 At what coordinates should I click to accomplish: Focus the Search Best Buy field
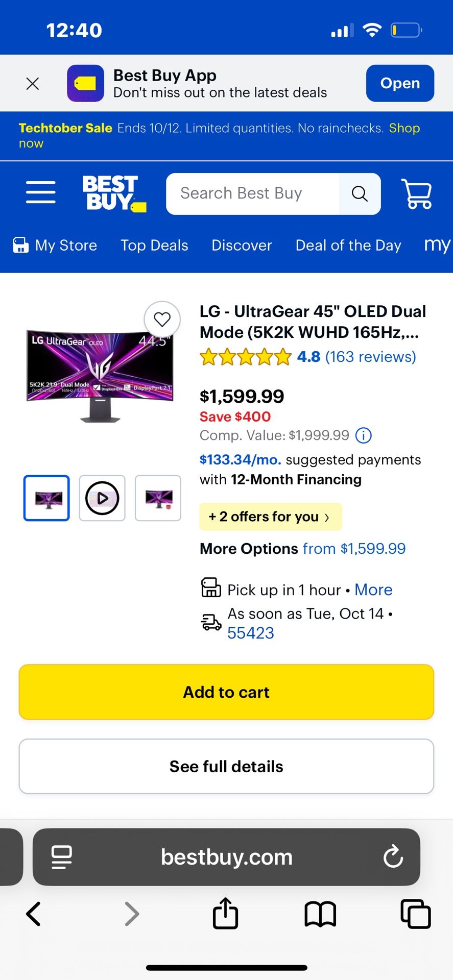pos(252,194)
